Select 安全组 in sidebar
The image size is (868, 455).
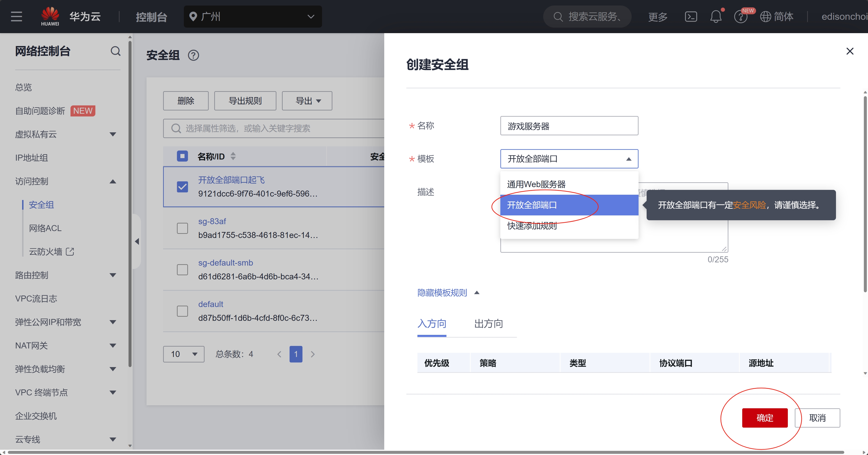coord(41,205)
